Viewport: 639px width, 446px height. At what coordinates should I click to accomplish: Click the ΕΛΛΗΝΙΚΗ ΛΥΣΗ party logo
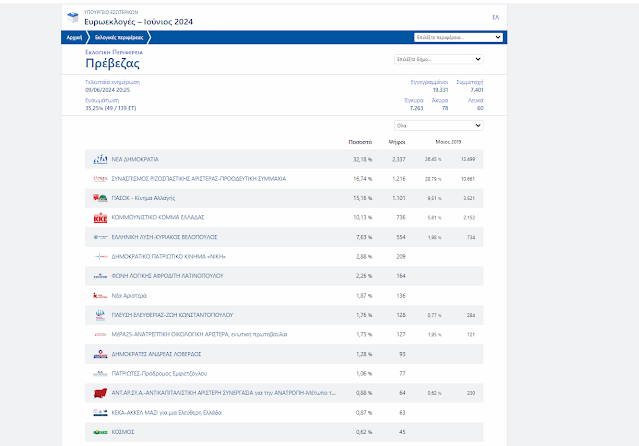point(100,237)
